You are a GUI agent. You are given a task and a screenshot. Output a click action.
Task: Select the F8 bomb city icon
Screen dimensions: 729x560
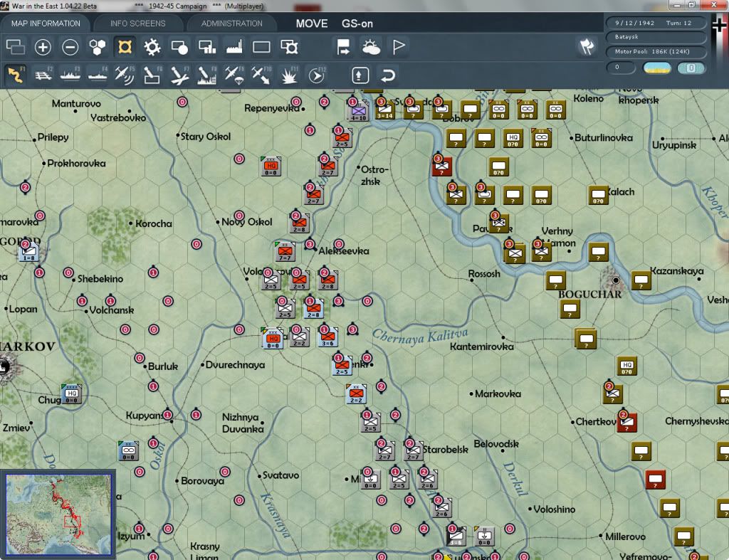pyautogui.click(x=207, y=75)
